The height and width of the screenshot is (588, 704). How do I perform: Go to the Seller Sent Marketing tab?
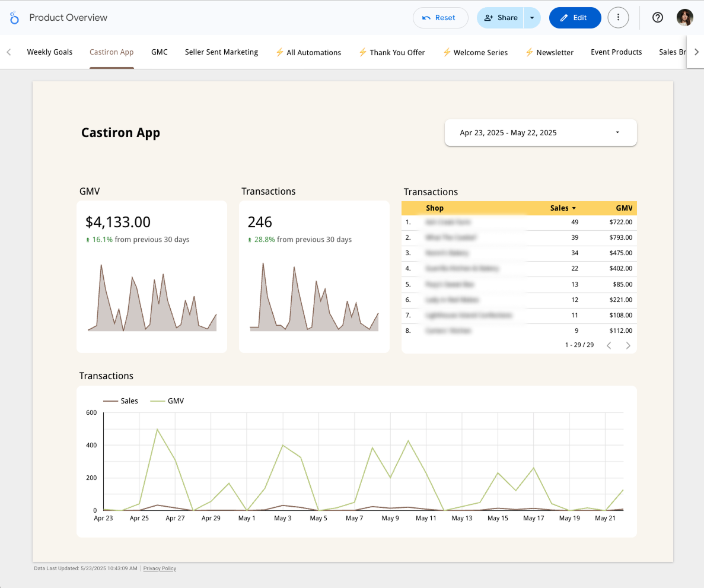[x=221, y=52]
